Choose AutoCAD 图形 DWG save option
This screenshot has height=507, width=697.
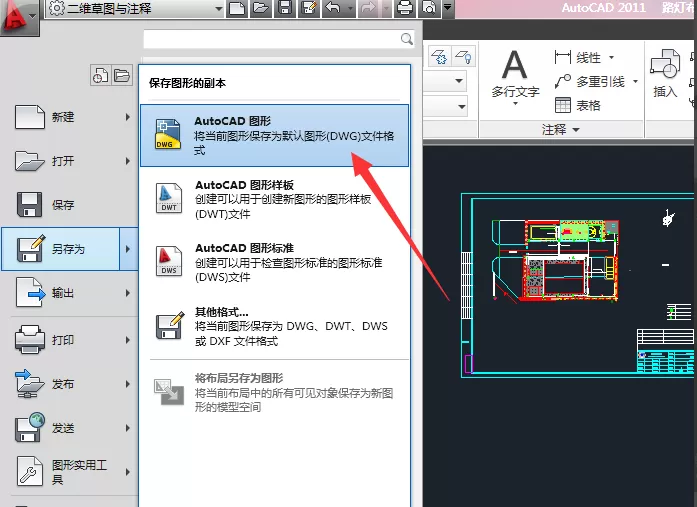coord(274,136)
